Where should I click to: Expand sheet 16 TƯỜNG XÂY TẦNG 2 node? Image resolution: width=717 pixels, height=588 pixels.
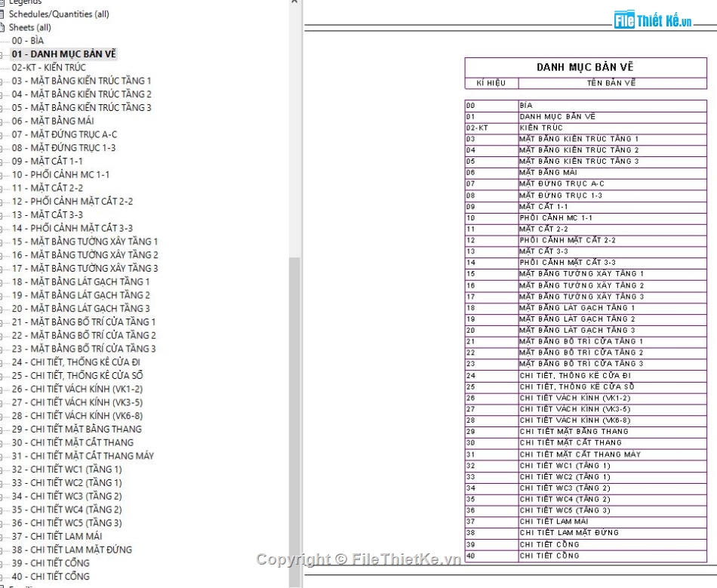coord(2,255)
